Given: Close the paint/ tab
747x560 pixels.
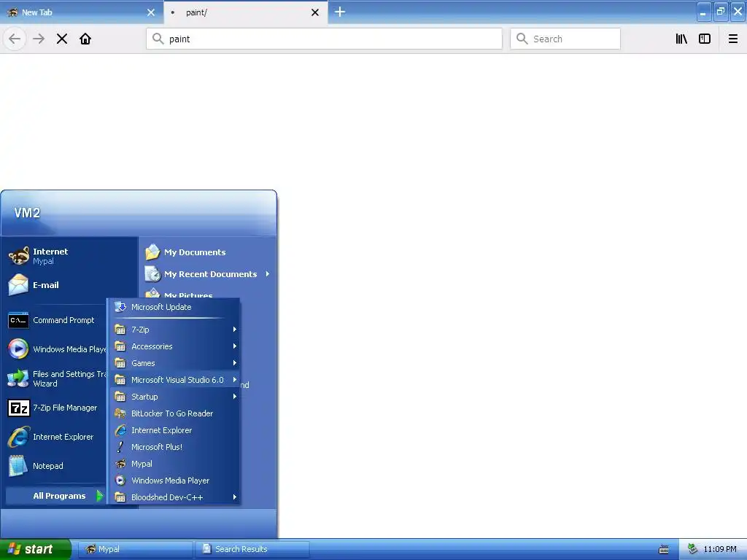Looking at the screenshot, I should click(x=315, y=12).
